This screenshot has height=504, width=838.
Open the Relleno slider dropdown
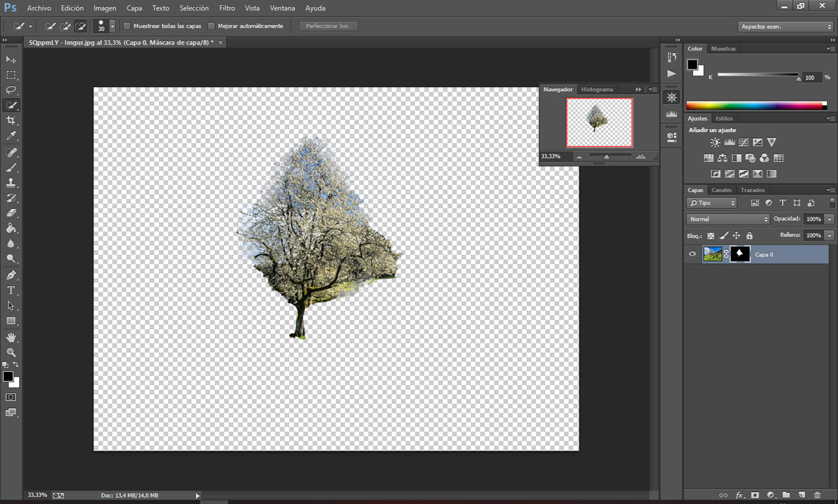(829, 235)
